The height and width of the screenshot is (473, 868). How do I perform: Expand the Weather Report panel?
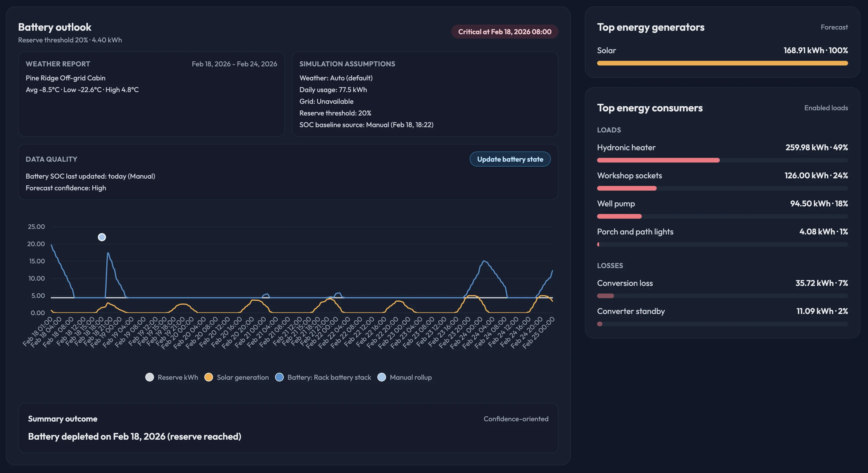pyautogui.click(x=58, y=64)
